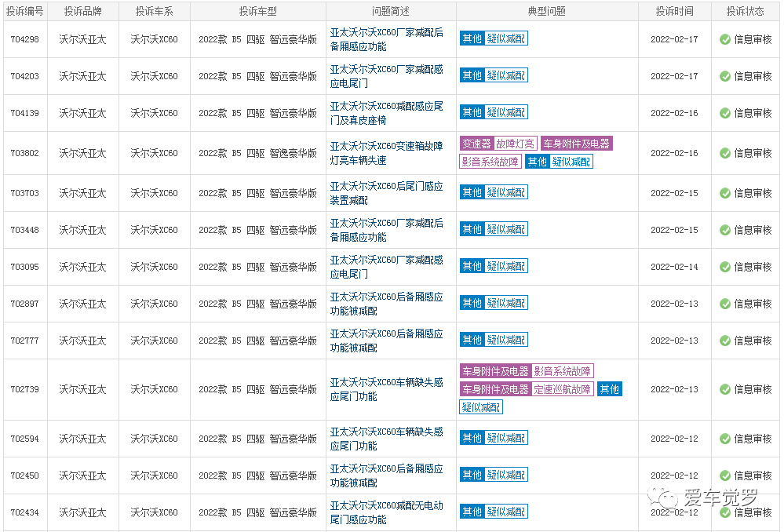This screenshot has height=532, width=784.
Task: Click the 投诉品牌 column header
Action: point(83,12)
